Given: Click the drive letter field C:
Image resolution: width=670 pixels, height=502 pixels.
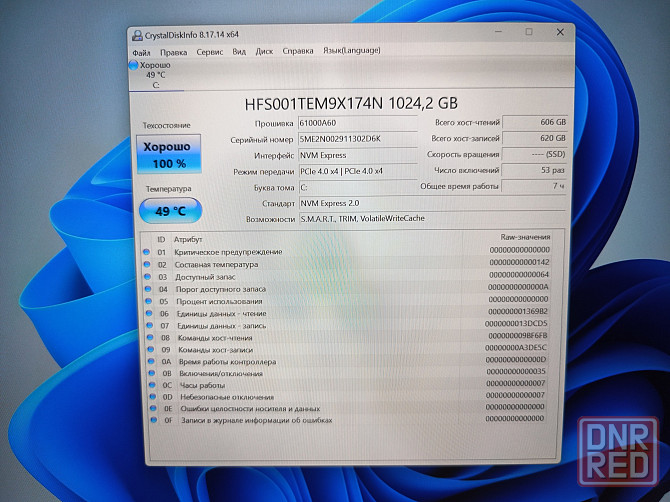Looking at the screenshot, I should pos(358,187).
